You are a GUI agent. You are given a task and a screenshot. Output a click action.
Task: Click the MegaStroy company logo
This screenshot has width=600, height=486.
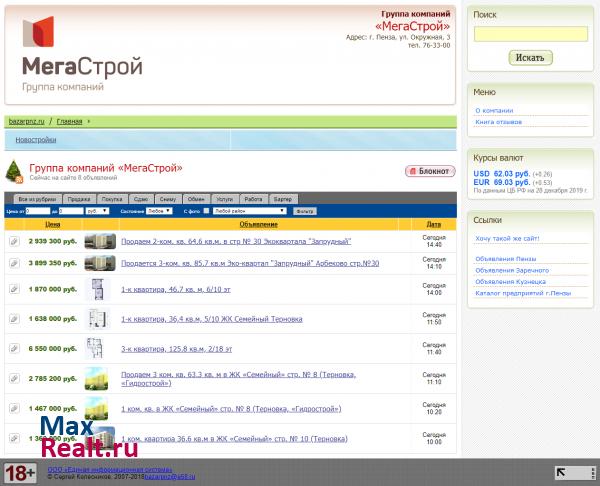[82, 54]
